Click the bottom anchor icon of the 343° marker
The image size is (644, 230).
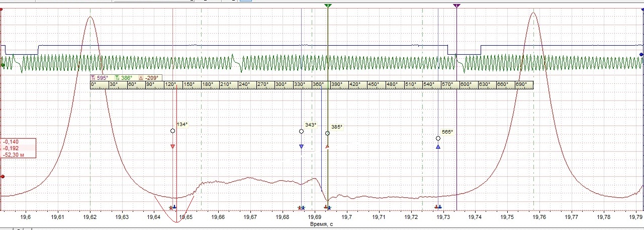click(x=301, y=207)
